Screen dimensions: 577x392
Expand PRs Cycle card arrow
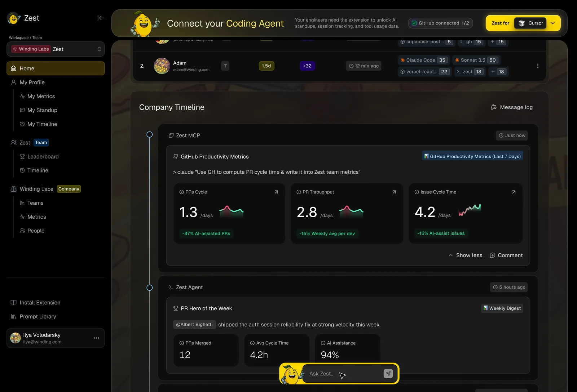[x=276, y=192]
